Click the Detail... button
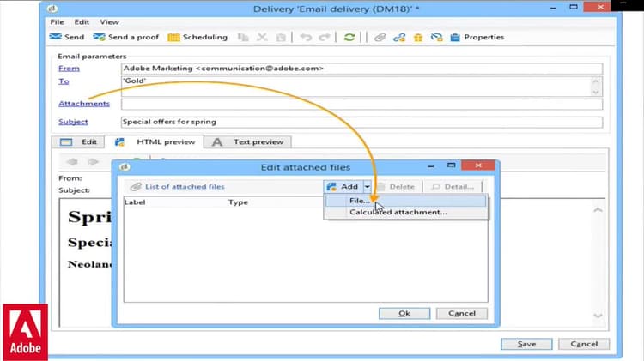The image size is (644, 361). (x=453, y=187)
